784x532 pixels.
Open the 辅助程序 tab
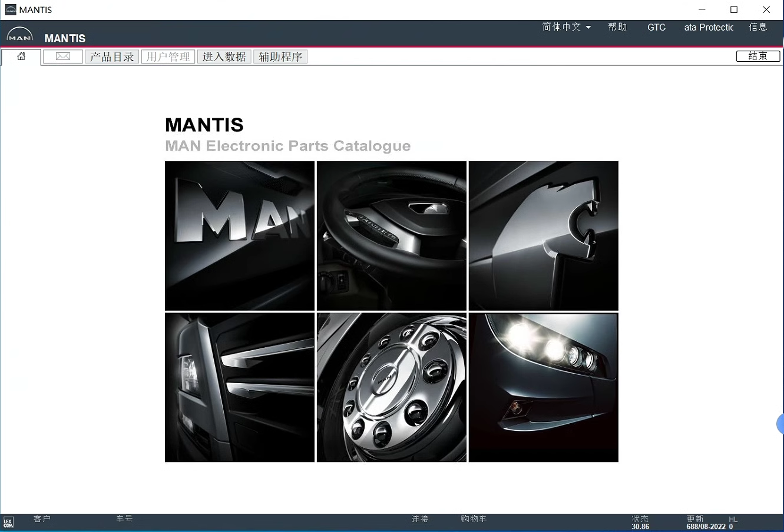pyautogui.click(x=280, y=56)
